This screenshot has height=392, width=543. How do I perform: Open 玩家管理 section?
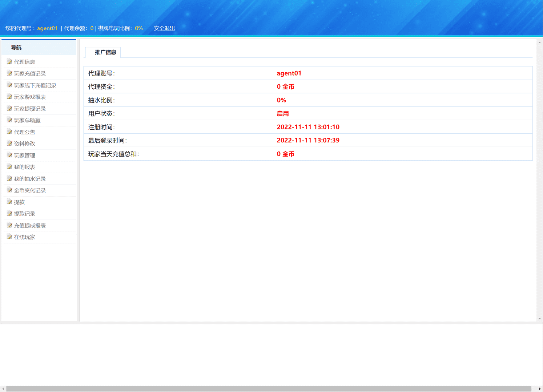[x=24, y=155]
